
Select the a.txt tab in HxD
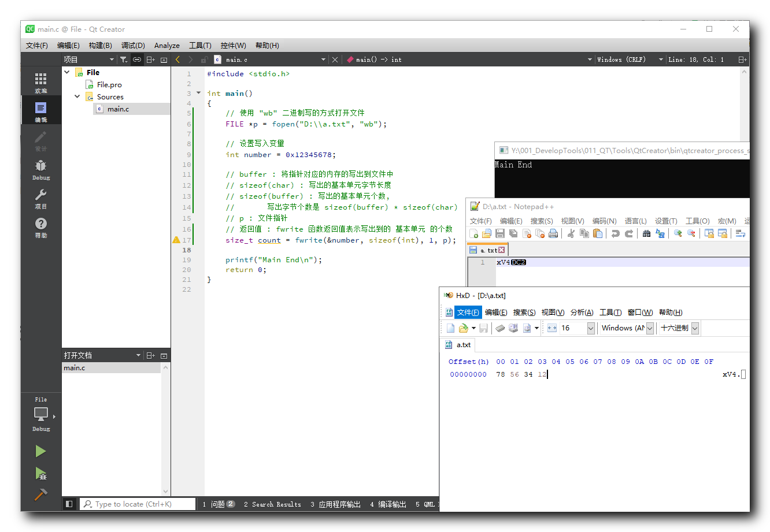click(x=458, y=345)
